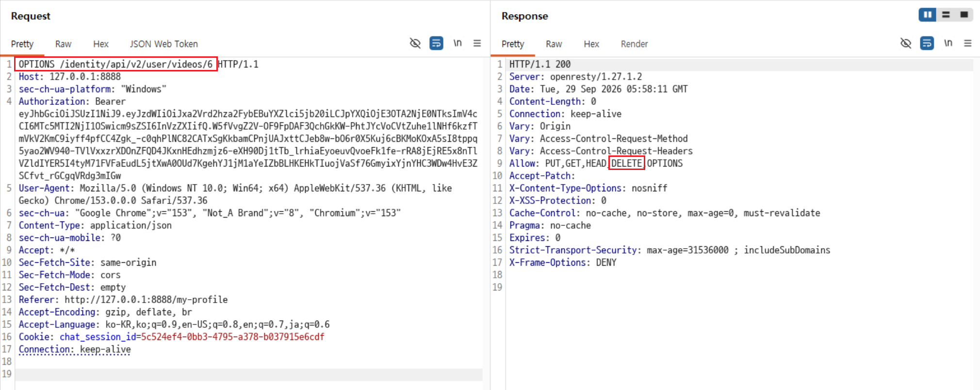
Task: Switch to the Response Raw tab
Action: pyautogui.click(x=554, y=44)
